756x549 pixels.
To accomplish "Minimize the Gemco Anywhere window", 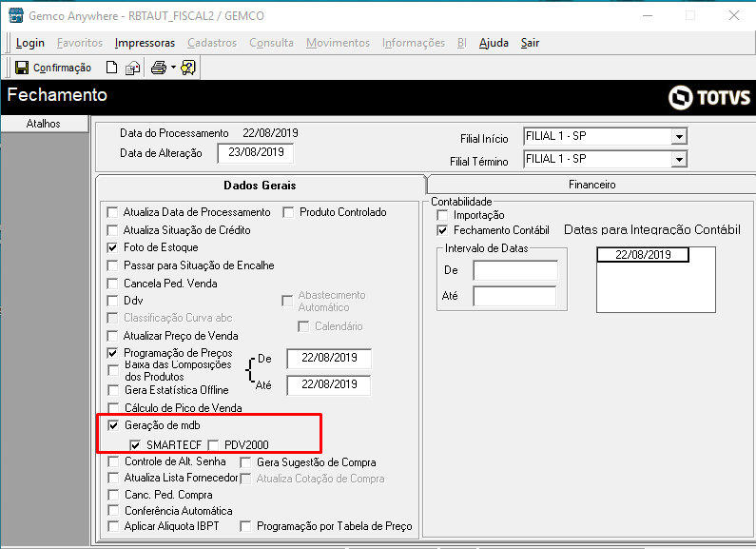I will 648,15.
